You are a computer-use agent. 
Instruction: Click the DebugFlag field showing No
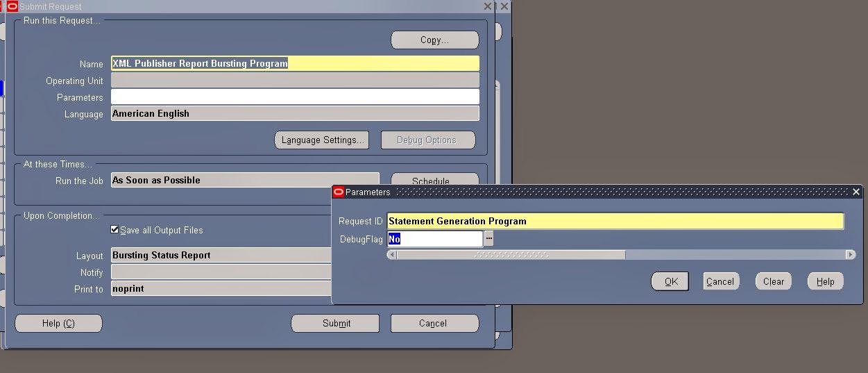(434, 239)
